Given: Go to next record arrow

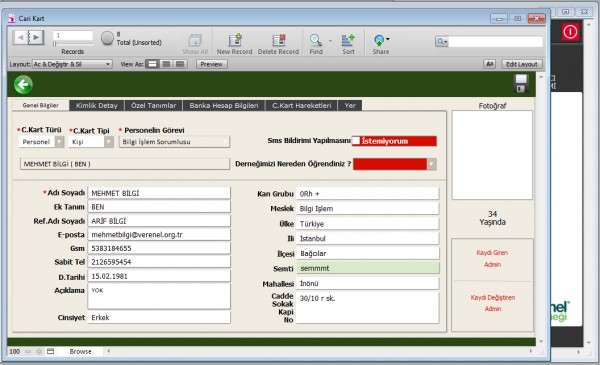Looking at the screenshot, I should click(x=37, y=37).
